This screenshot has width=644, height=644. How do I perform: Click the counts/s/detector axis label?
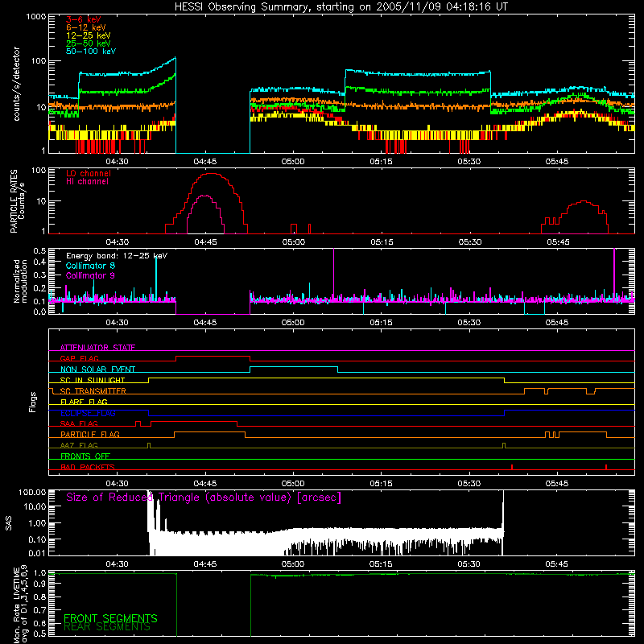pos(17,84)
